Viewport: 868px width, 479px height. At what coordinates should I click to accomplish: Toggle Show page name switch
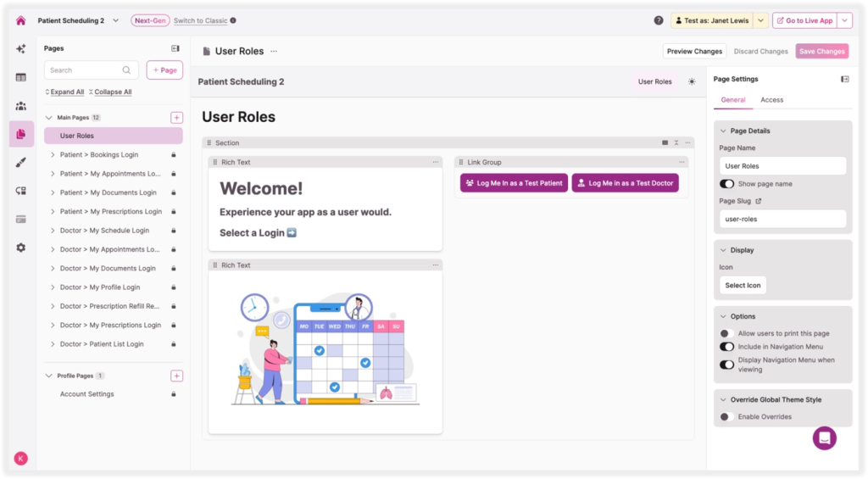coord(726,184)
